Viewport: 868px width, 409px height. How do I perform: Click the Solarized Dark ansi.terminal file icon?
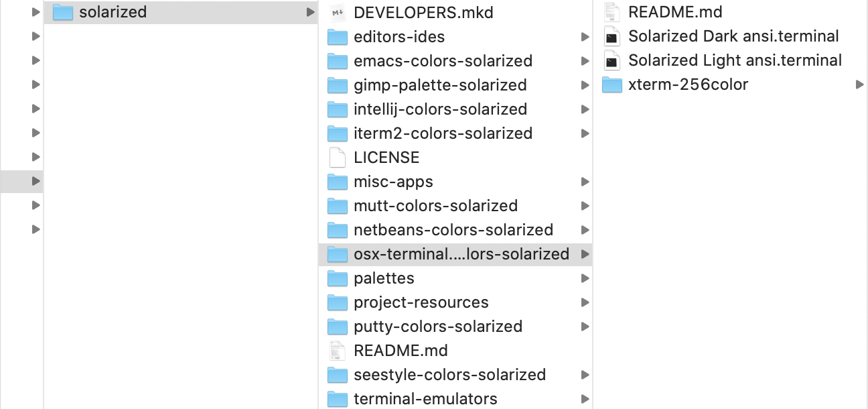tap(611, 37)
